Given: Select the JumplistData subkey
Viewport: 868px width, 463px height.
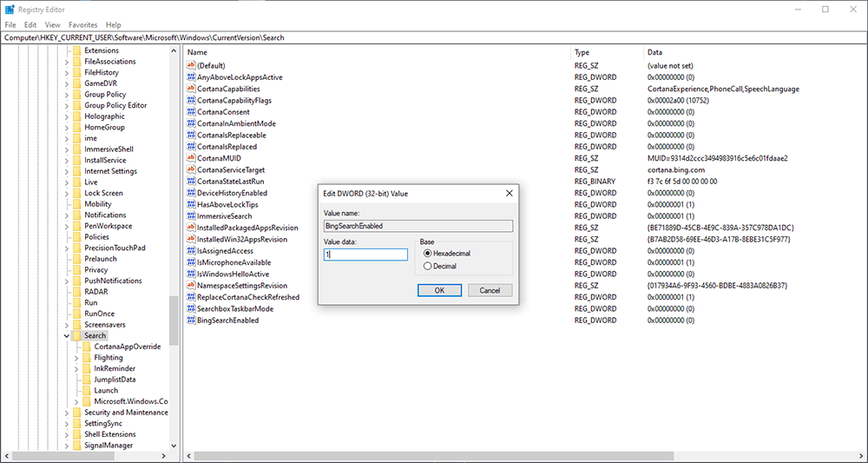Looking at the screenshot, I should 115,380.
